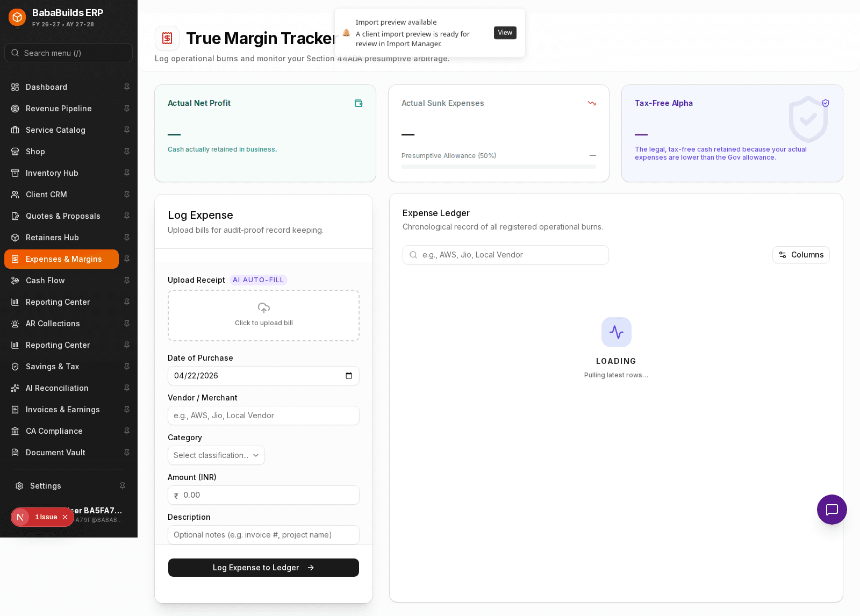This screenshot has height=616, width=860.
Task: Click the Description notes field
Action: pyautogui.click(x=263, y=535)
